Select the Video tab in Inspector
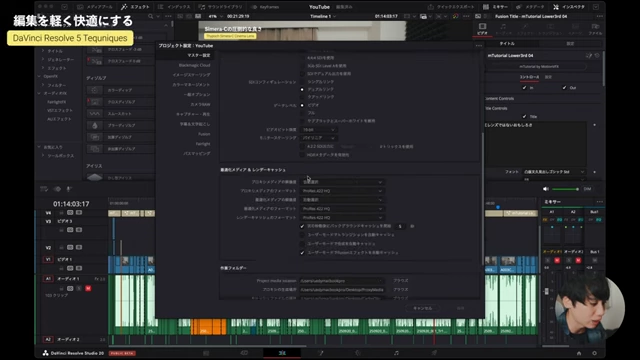The width and height of the screenshot is (640, 360). click(482, 29)
